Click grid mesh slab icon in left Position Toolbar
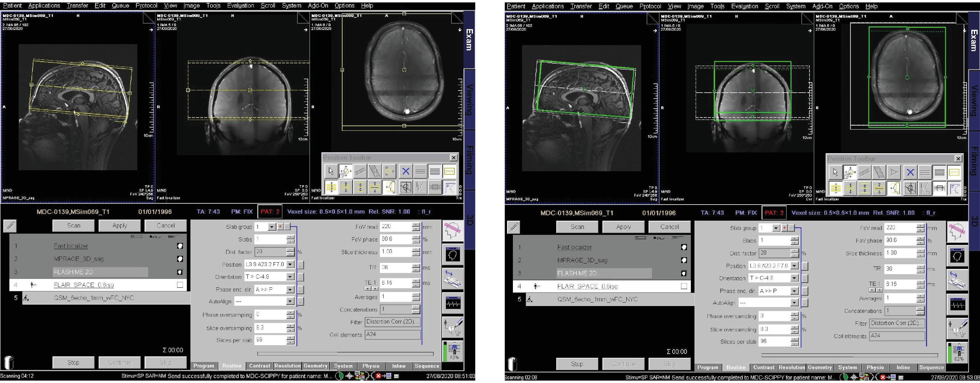Image resolution: width=980 pixels, height=383 pixels. 375,171
